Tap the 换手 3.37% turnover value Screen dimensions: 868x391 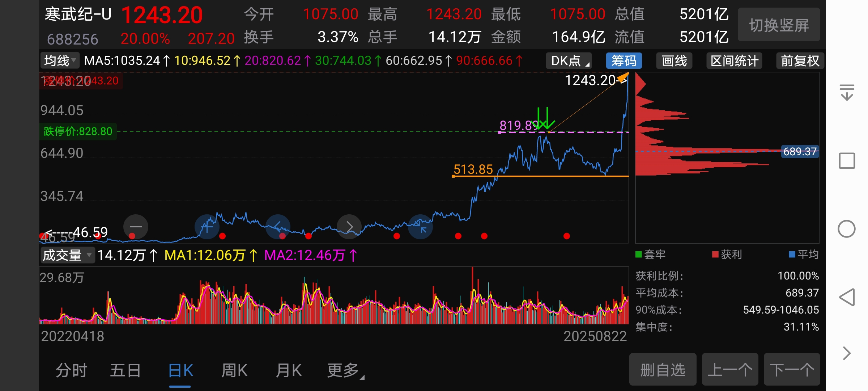click(338, 37)
